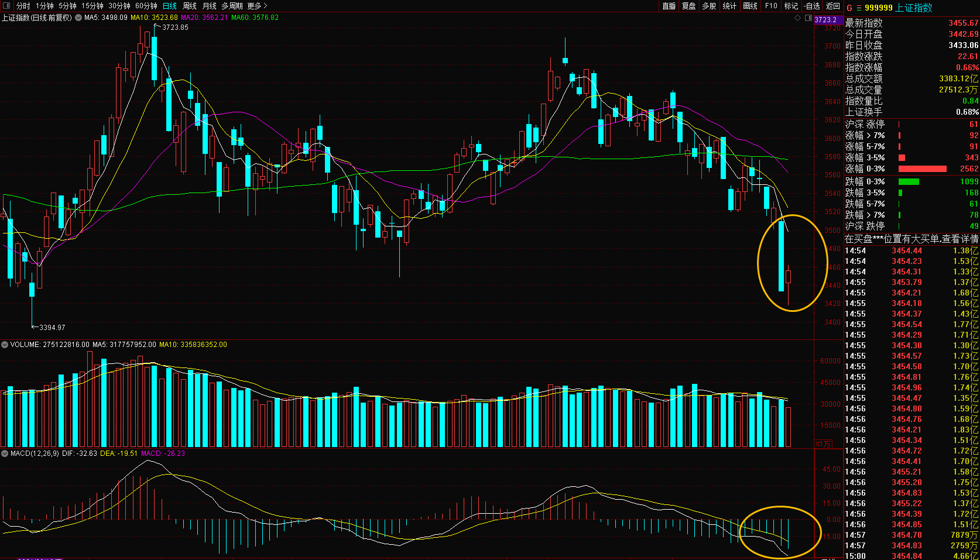
Task: Click the -自选 remove from watchlist button
Action: (812, 6)
